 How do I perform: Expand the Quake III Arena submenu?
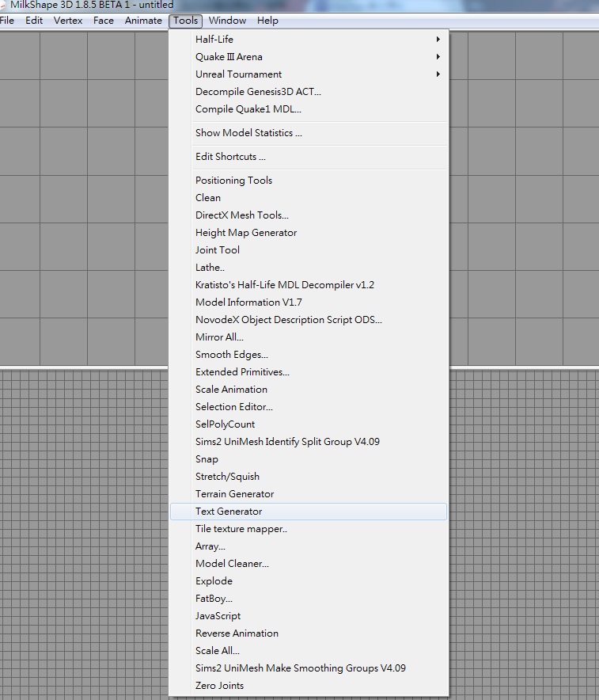click(x=308, y=57)
